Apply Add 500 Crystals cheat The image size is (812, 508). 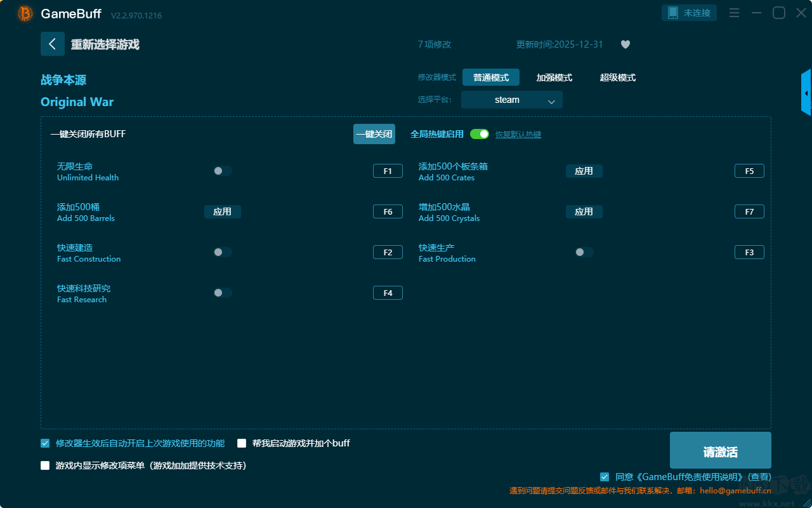pyautogui.click(x=584, y=211)
